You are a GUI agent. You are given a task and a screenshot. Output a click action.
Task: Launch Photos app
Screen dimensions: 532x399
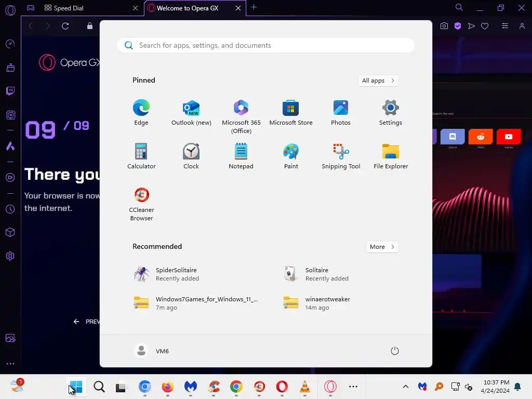(x=341, y=113)
